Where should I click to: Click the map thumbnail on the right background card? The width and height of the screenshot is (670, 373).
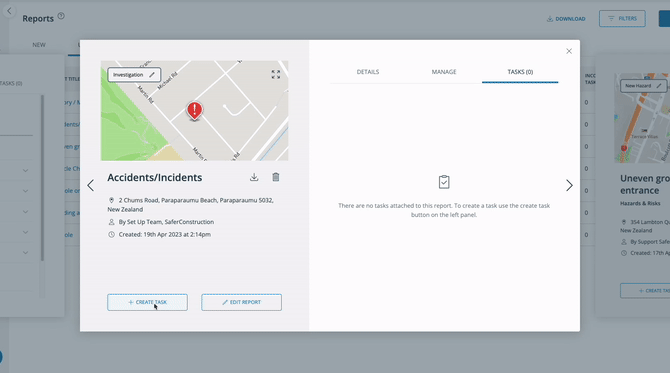tap(642, 118)
